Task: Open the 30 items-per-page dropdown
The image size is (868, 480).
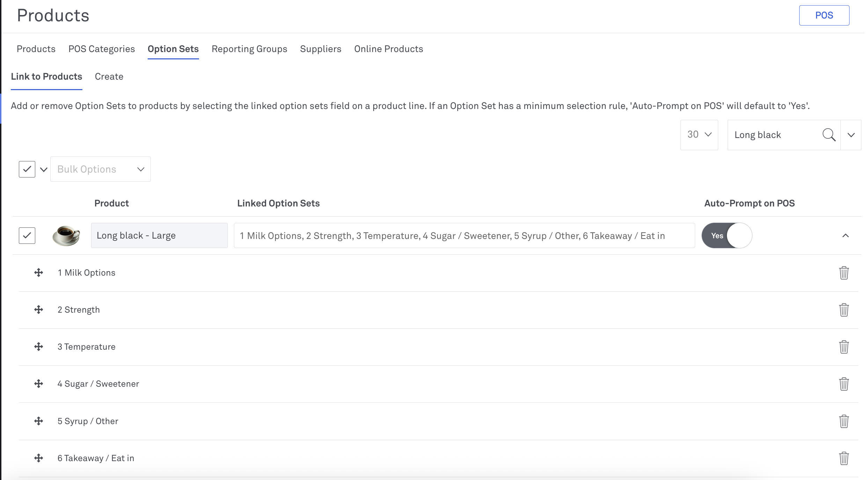Action: click(x=699, y=135)
